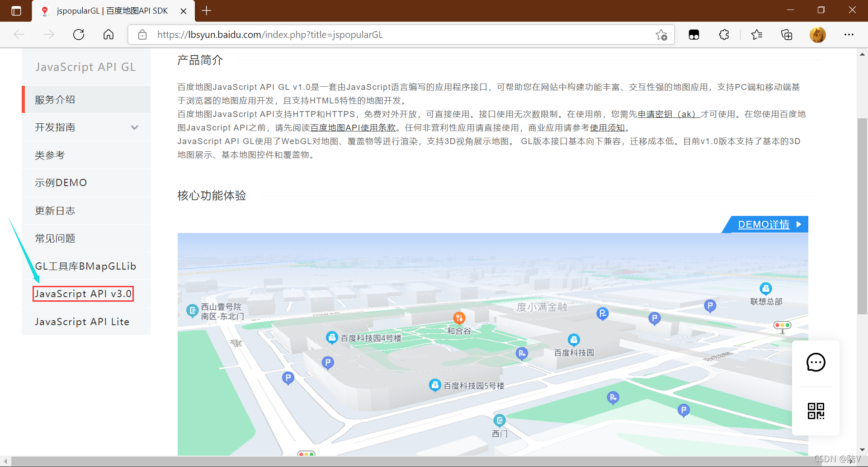Open JavaScript API Lite sidebar link
Viewport: 868px width, 467px height.
[x=86, y=322]
